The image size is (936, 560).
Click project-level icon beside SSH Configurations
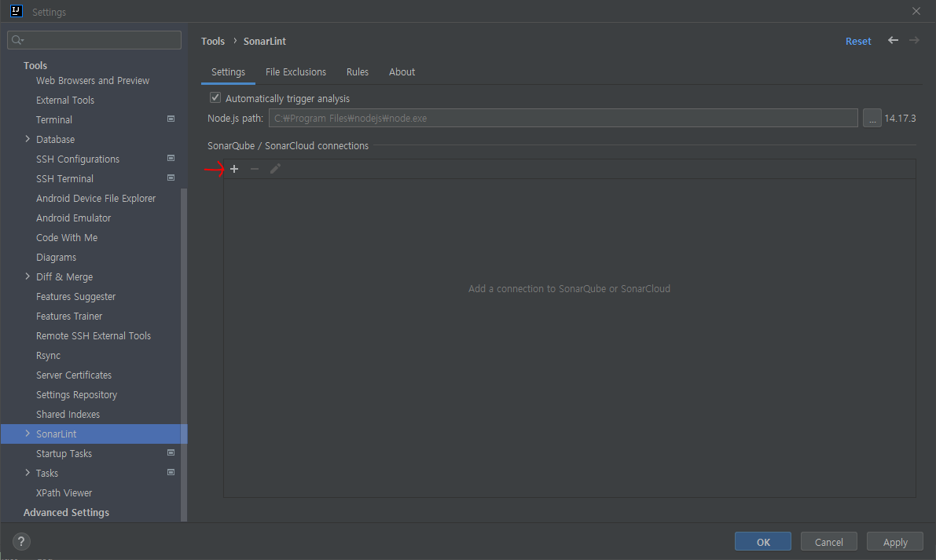point(171,159)
